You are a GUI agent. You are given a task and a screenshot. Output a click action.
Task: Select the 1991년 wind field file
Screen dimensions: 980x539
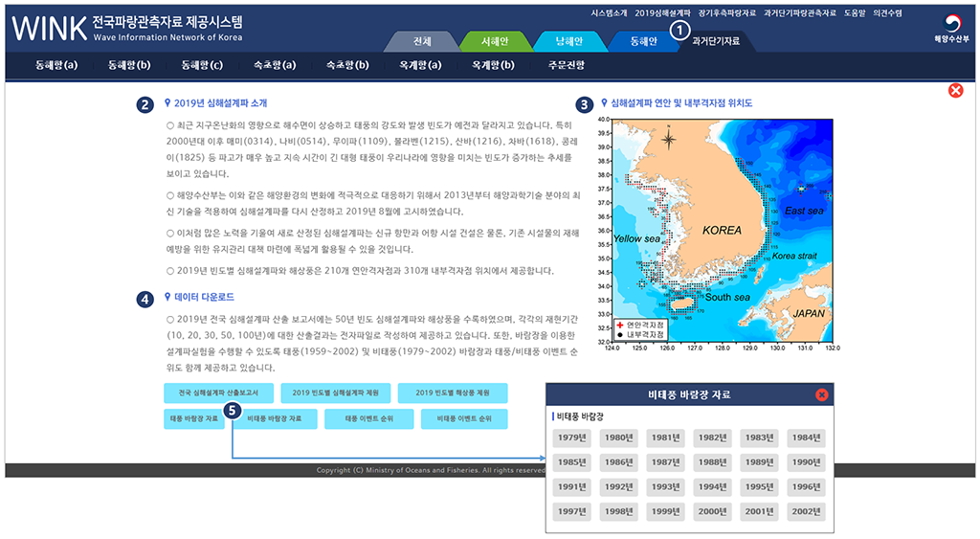tap(572, 486)
